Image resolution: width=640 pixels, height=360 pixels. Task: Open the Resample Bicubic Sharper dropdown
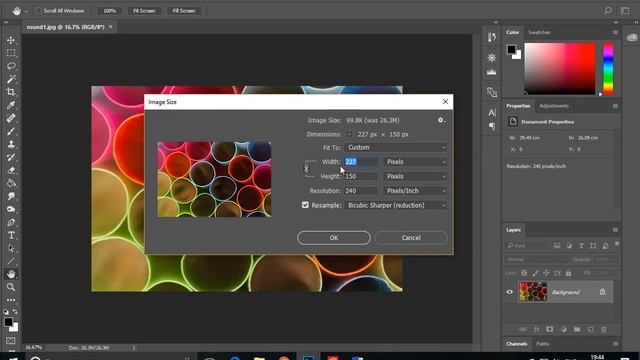(x=396, y=205)
